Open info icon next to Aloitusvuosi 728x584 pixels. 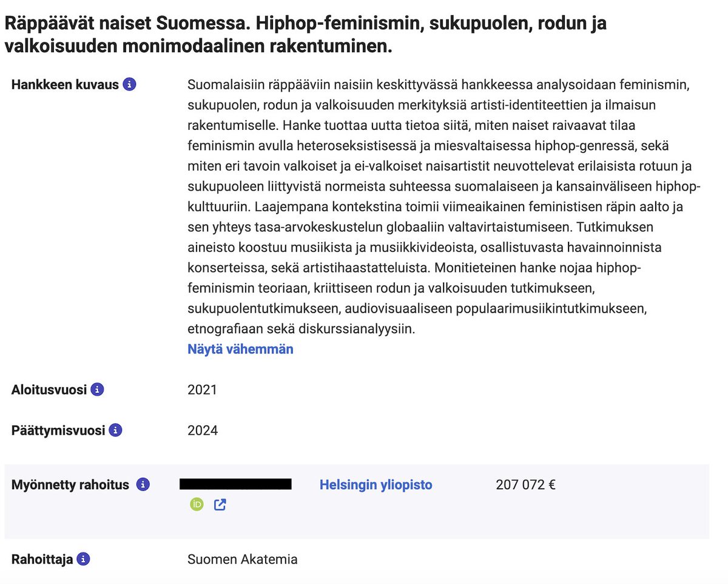(x=97, y=389)
